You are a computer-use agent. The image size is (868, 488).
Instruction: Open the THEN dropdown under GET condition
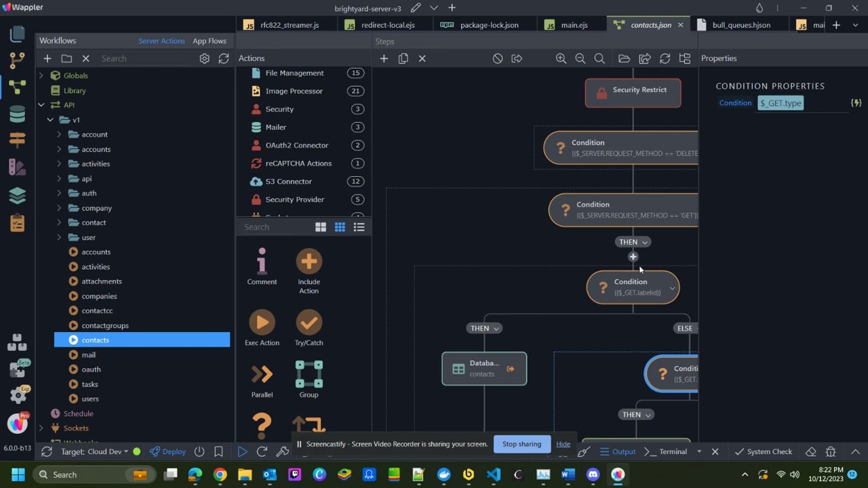pos(633,242)
